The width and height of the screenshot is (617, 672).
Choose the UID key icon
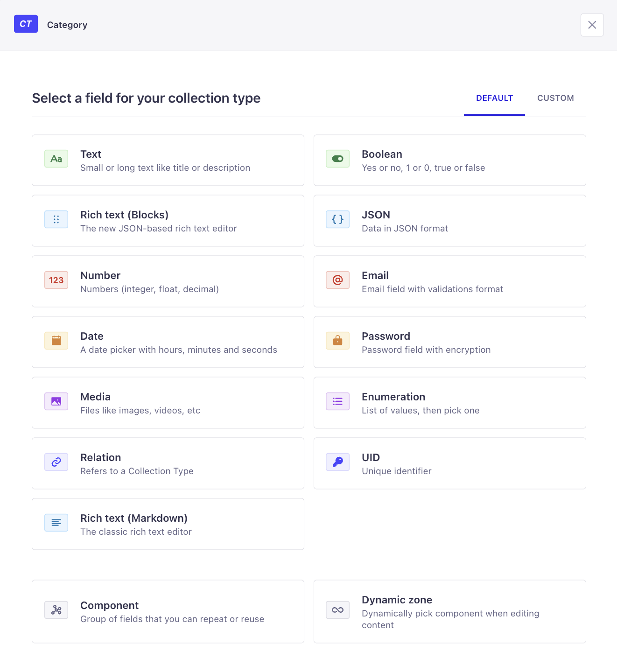pos(337,462)
